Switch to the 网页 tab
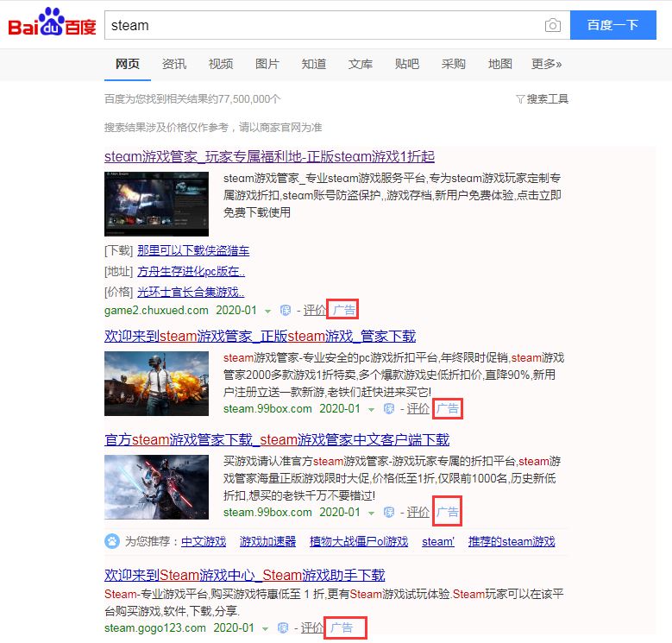This screenshot has width=672, height=643. click(128, 64)
